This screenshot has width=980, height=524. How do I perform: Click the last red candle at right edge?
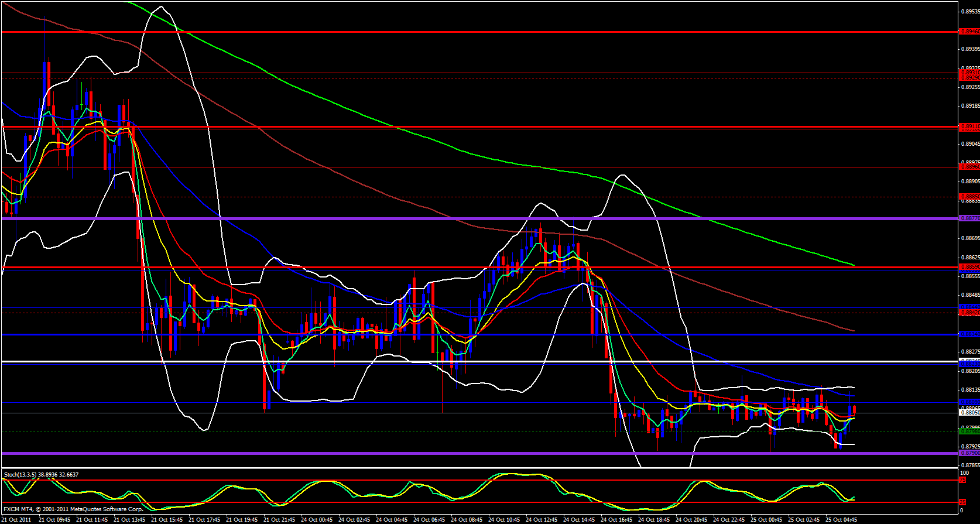pos(855,409)
